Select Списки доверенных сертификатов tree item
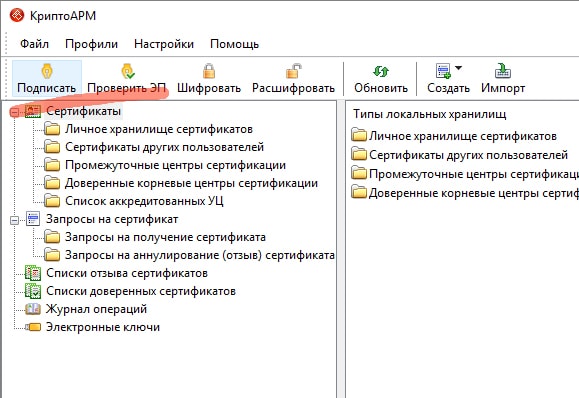This screenshot has width=579, height=398. [141, 291]
